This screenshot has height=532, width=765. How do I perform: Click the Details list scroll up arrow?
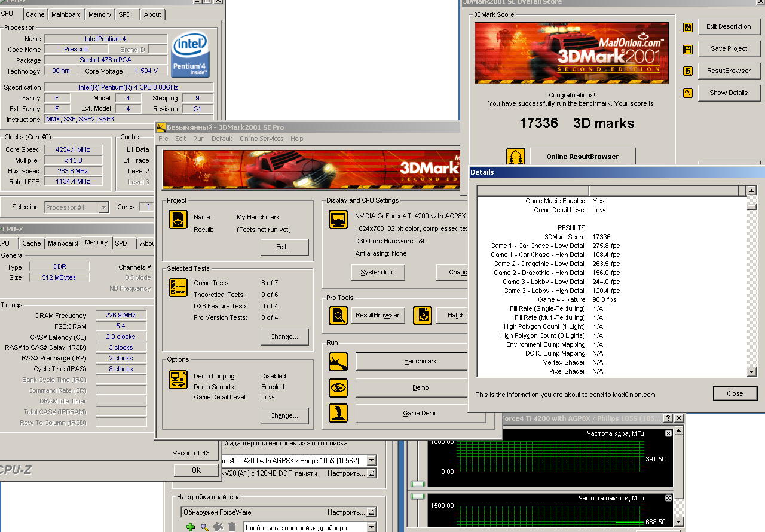tap(752, 191)
